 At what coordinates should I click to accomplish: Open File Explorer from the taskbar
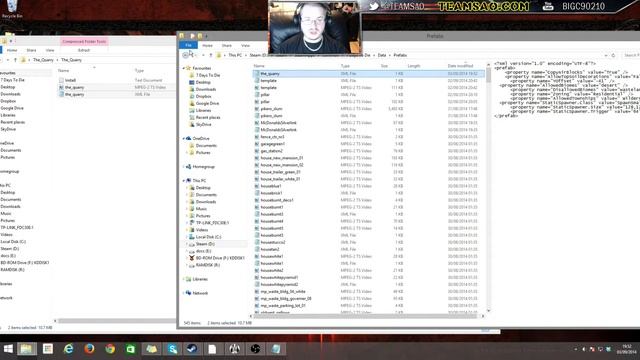(26, 349)
